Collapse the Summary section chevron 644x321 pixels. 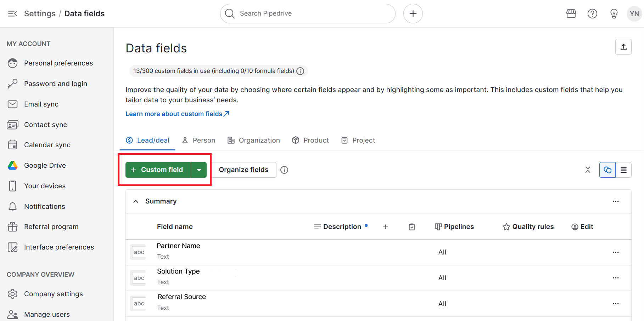[136, 201]
